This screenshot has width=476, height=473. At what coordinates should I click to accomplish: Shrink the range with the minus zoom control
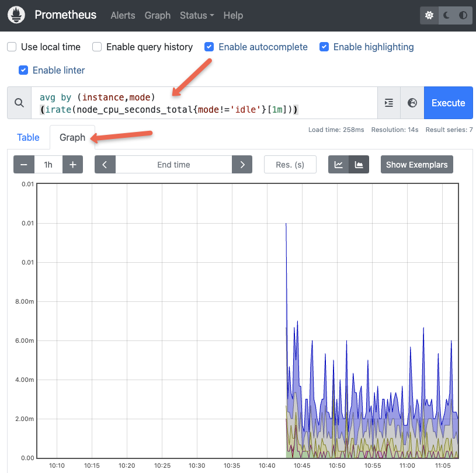(24, 164)
